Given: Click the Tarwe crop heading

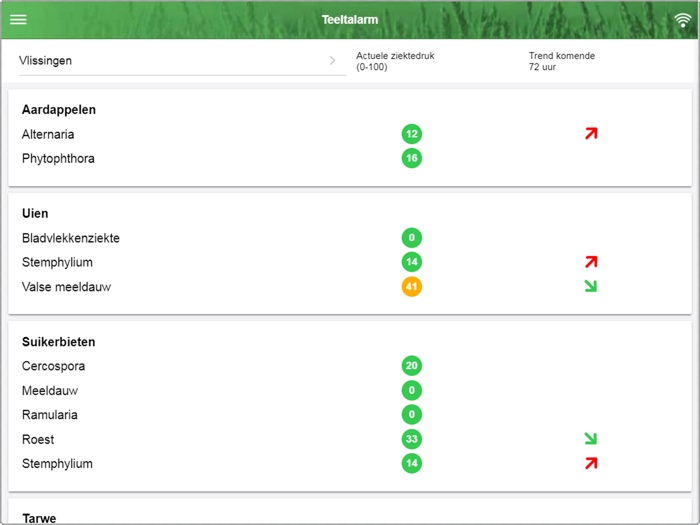Looking at the screenshot, I should pos(39,518).
